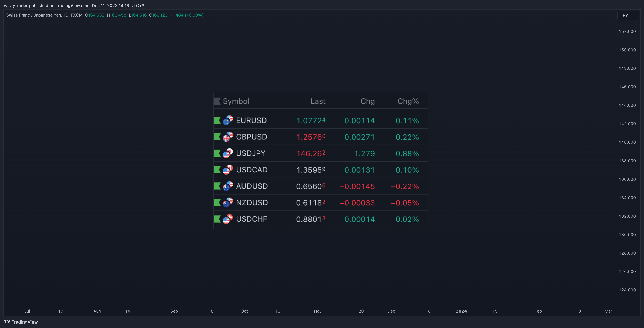Image resolution: width=644 pixels, height=328 pixels.
Task: Toggle the flag marker on USDCHF row
Action: (x=217, y=219)
